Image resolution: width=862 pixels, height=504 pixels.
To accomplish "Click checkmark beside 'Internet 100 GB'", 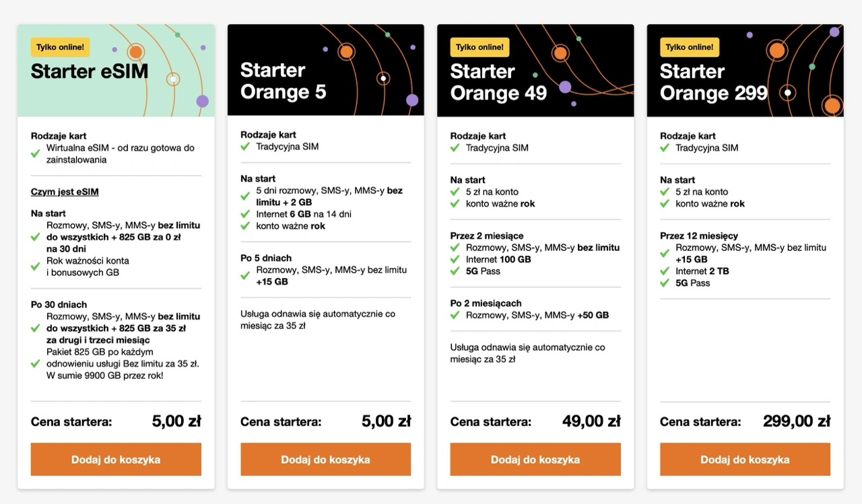I will point(455,259).
